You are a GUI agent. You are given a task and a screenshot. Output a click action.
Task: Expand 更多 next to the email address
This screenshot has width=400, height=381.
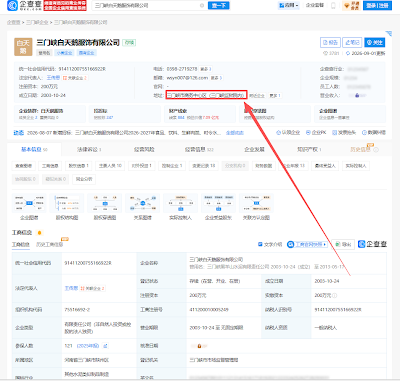coord(216,78)
